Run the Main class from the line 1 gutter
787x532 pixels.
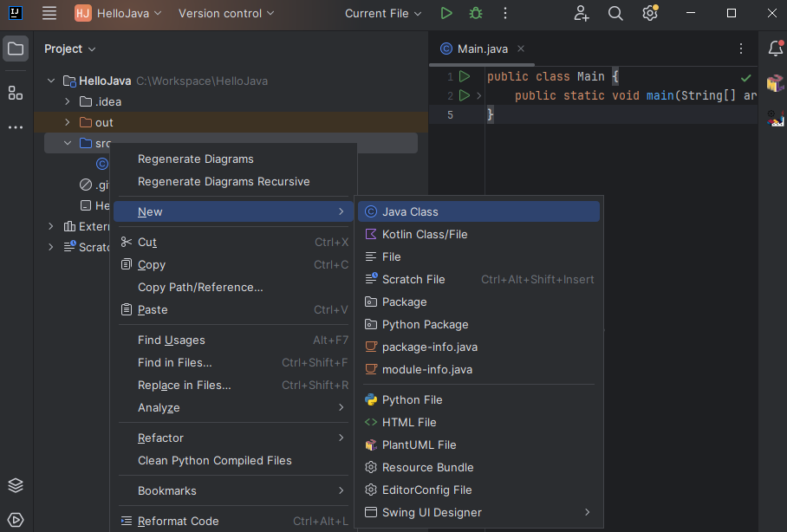[x=465, y=76]
